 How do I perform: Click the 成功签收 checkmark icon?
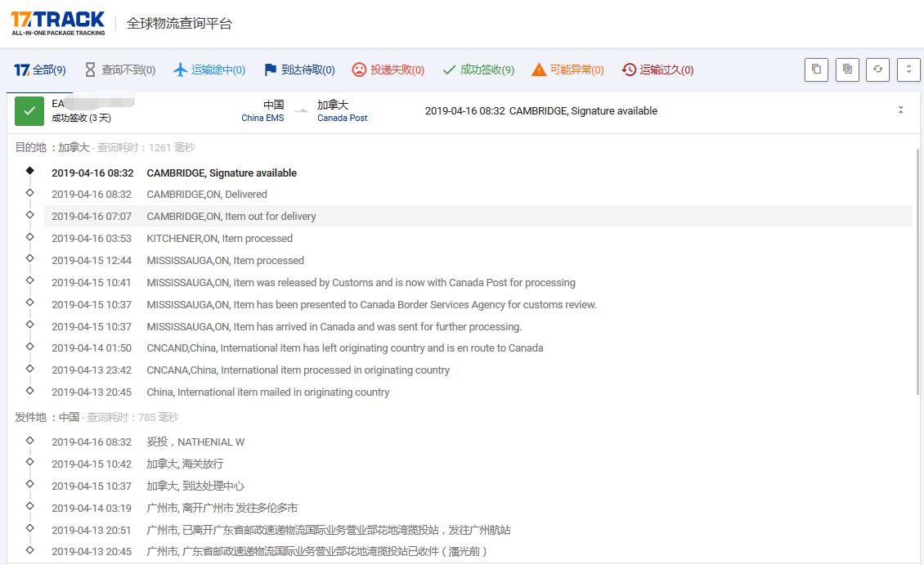point(447,70)
